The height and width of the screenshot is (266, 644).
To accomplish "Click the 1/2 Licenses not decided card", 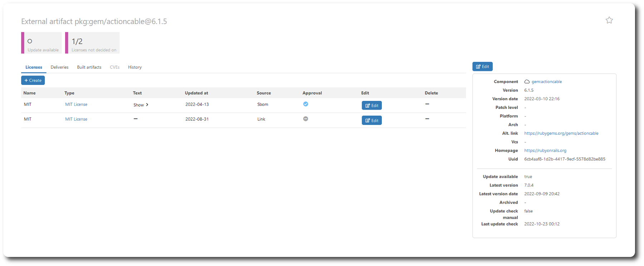I will [92, 43].
